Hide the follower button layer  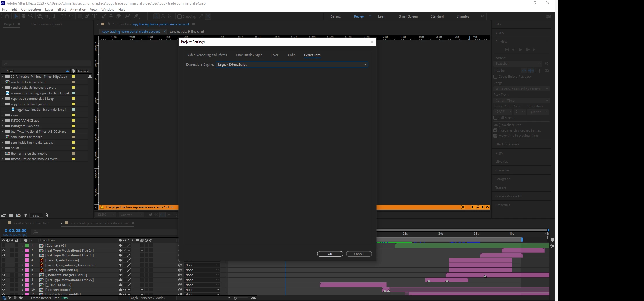click(4, 290)
